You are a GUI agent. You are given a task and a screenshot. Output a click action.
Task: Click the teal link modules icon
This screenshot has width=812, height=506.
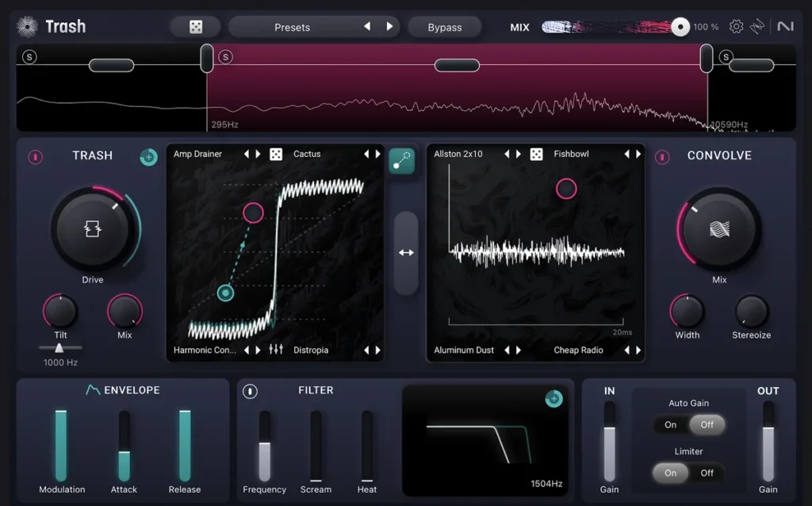tap(402, 161)
